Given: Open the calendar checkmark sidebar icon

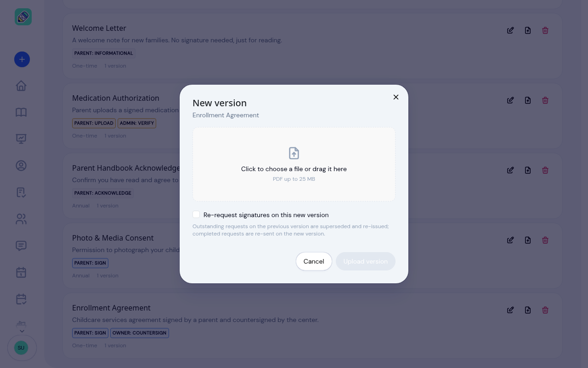Looking at the screenshot, I should coord(21,299).
